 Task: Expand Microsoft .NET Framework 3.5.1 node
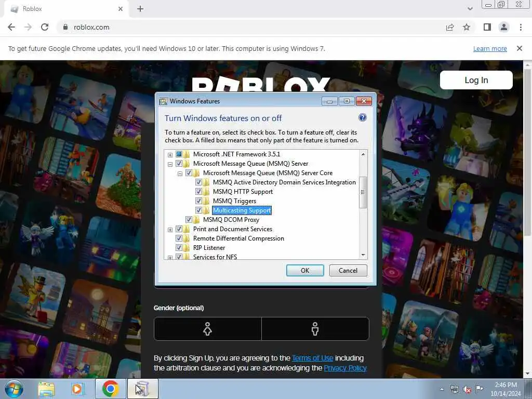pos(170,155)
